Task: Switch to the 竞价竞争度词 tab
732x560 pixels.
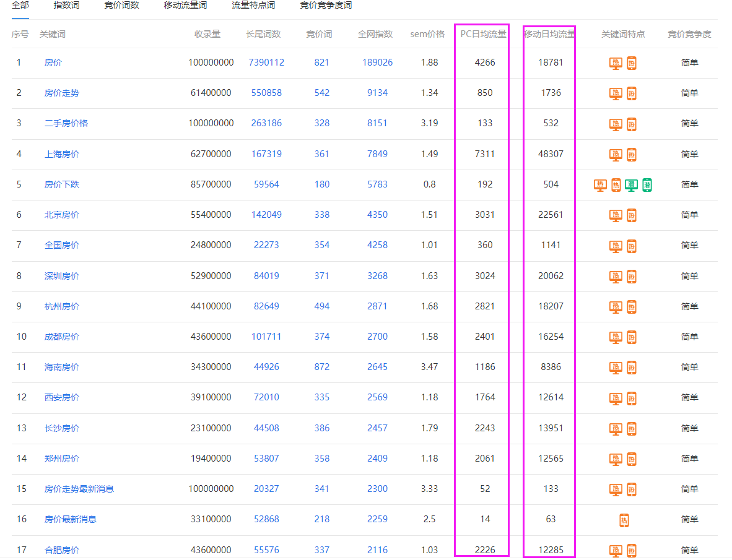Action: (326, 6)
